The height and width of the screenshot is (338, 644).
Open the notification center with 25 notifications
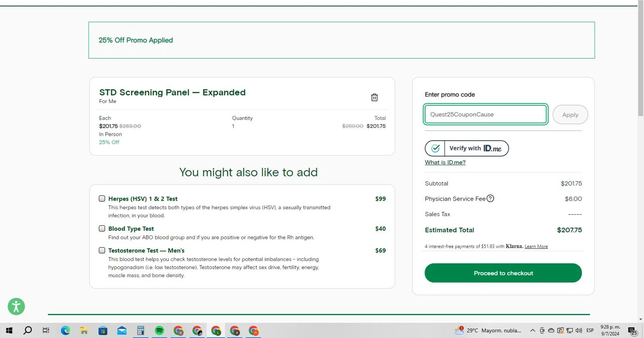click(632, 331)
